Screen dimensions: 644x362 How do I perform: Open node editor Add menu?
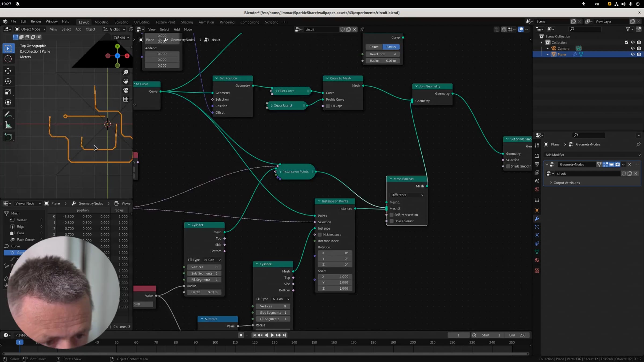click(x=177, y=29)
